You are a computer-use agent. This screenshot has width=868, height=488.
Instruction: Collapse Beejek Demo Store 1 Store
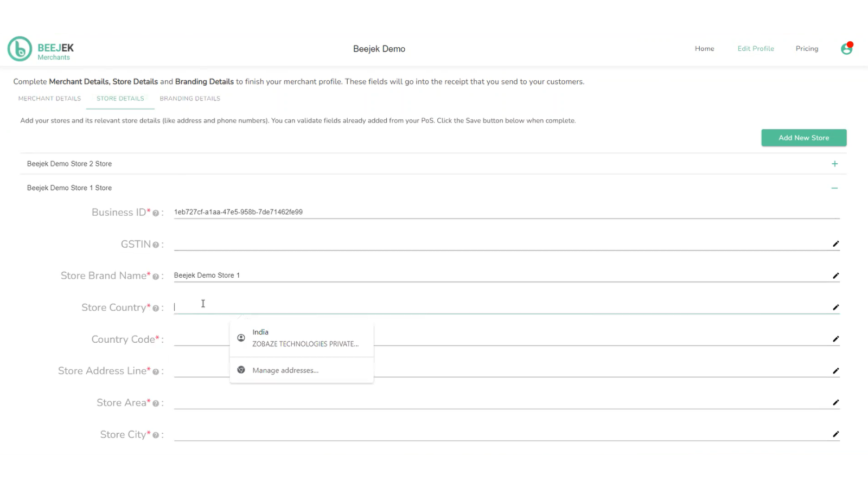[834, 188]
